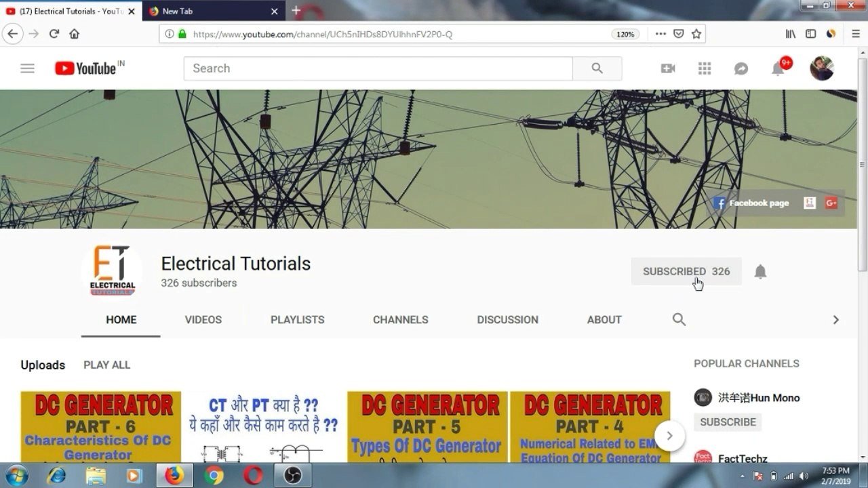This screenshot has width=868, height=488.
Task: Open the Windows Start menu
Action: pyautogui.click(x=16, y=476)
